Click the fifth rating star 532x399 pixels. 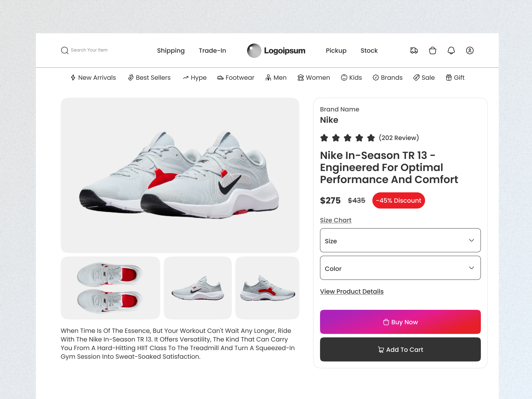(371, 138)
